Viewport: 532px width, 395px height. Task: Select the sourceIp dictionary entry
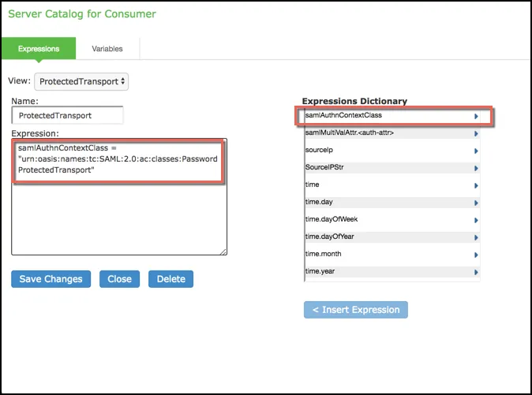click(392, 150)
